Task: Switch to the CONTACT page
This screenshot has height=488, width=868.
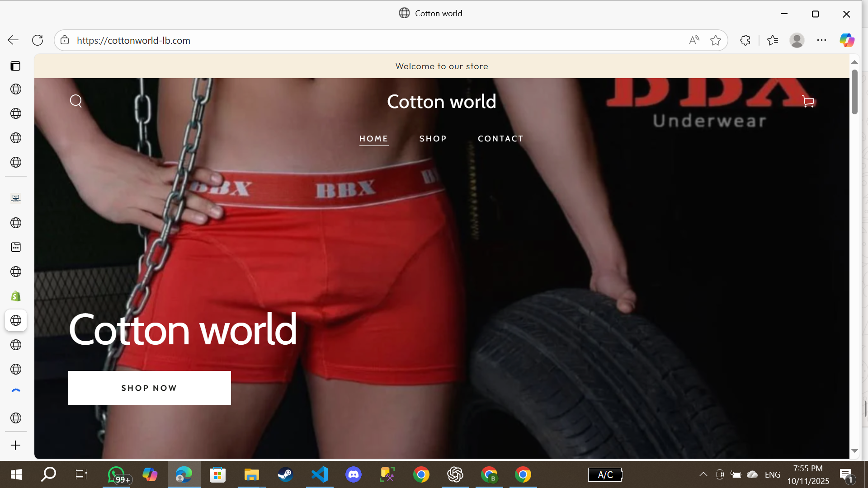Action: 500,139
